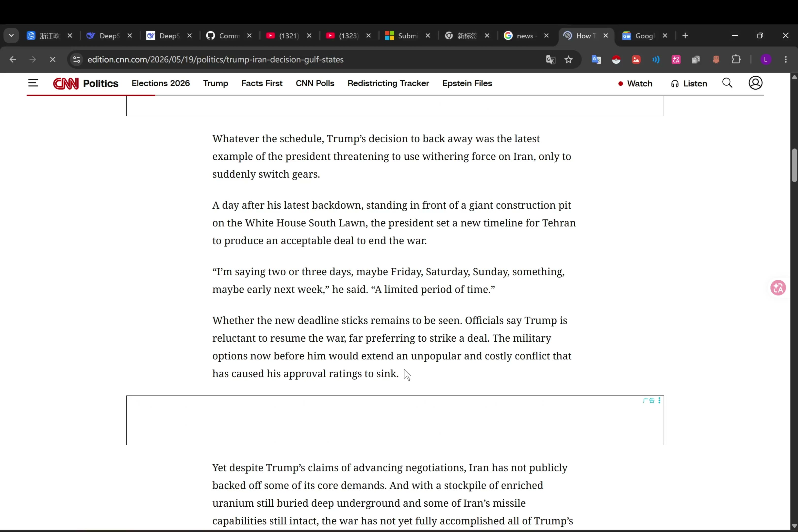Screen dimensions: 798x532
Task: Click the CNN logo
Action: 66,83
